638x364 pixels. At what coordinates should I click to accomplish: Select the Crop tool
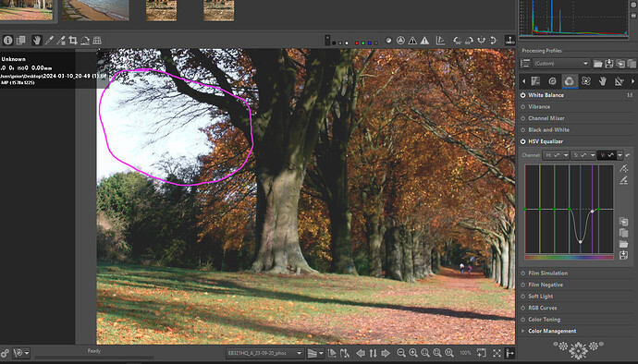(x=73, y=40)
